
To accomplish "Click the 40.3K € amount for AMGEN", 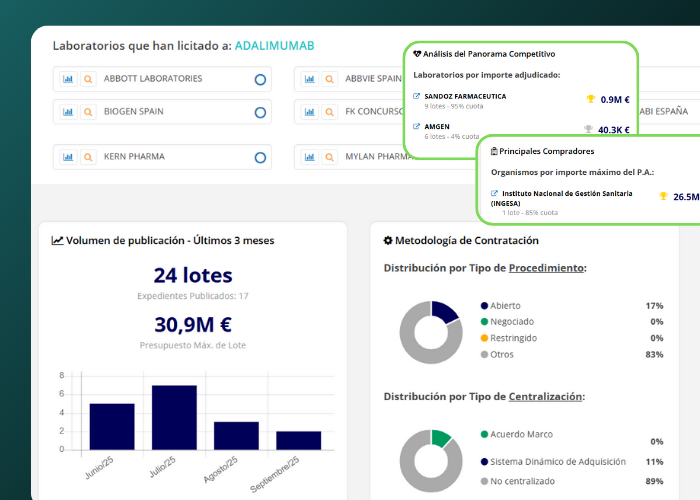I will coord(614,129).
